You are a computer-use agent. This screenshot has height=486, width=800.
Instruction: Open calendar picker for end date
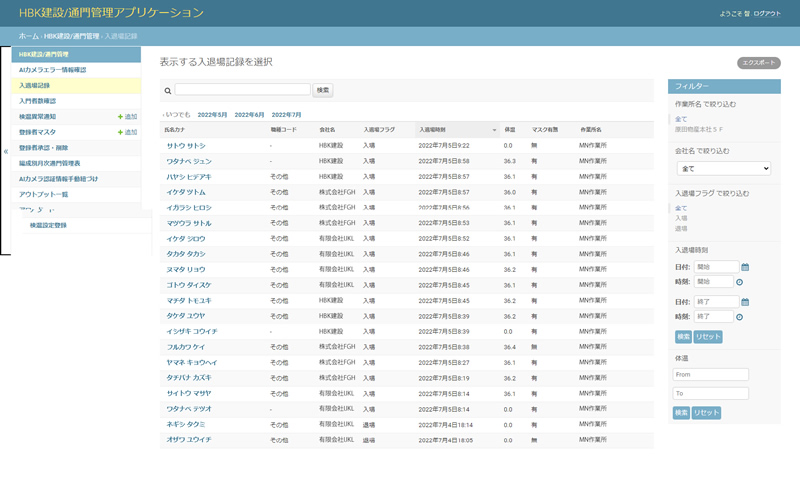[745, 302]
